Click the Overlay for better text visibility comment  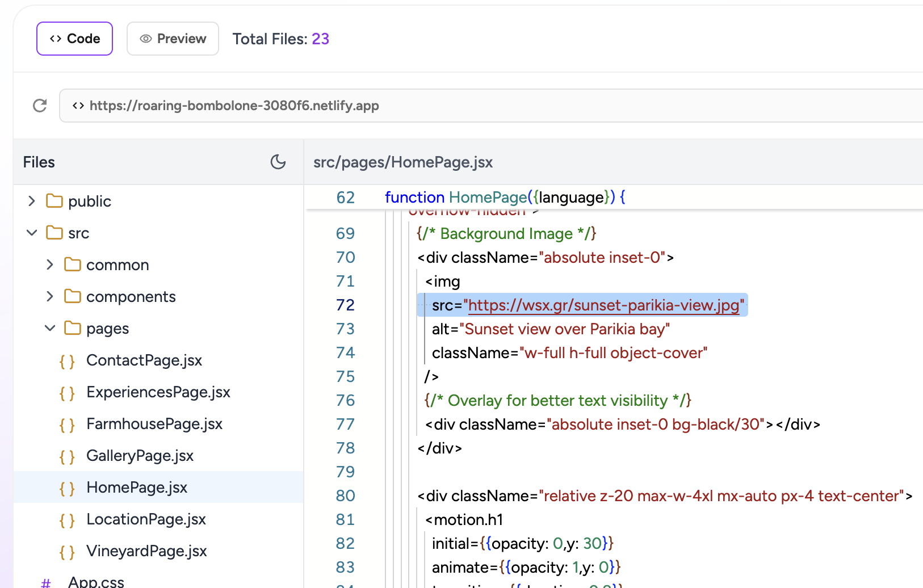[x=558, y=401]
